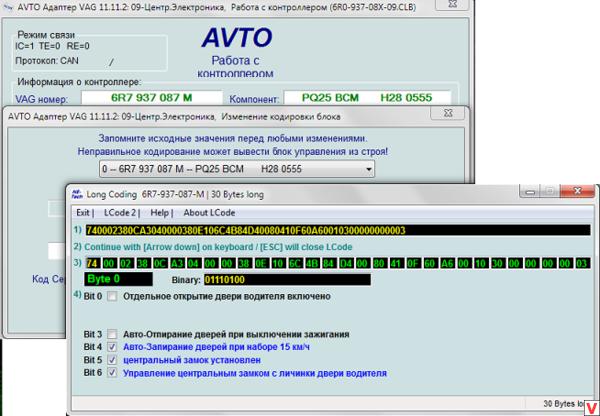Toggle Bit 6 central lock from driver door cylinder
This screenshot has height=416, width=600.
point(112,373)
